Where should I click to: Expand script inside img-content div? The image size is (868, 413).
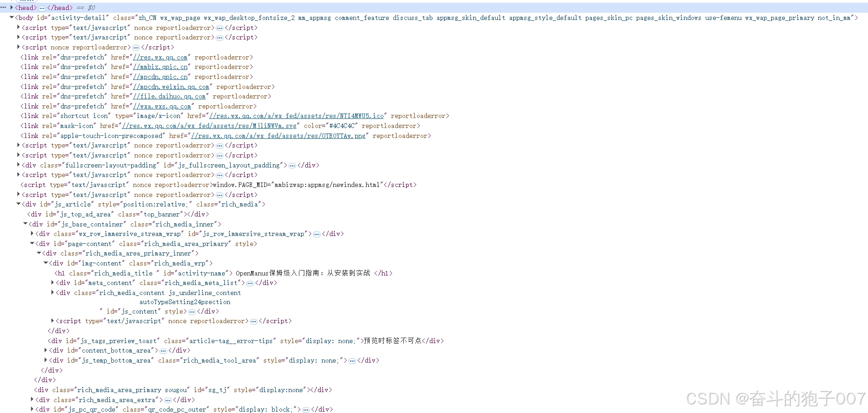point(52,320)
